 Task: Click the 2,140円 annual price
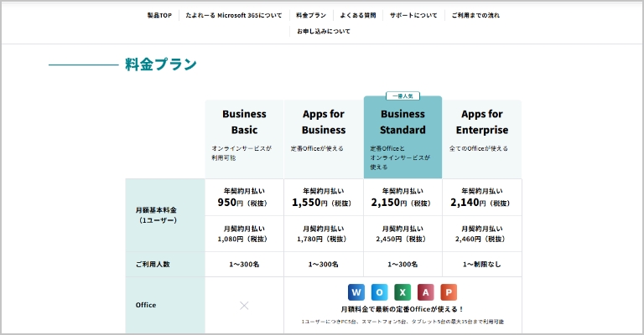click(480, 203)
